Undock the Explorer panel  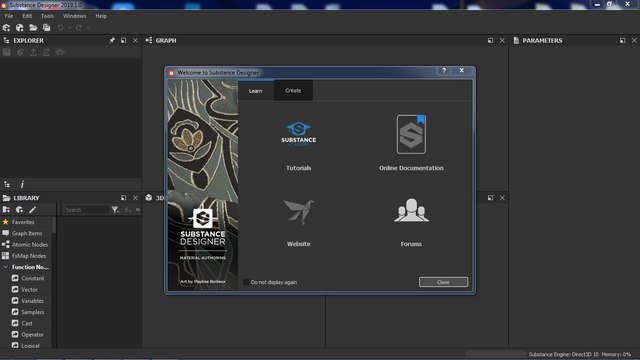click(x=124, y=40)
